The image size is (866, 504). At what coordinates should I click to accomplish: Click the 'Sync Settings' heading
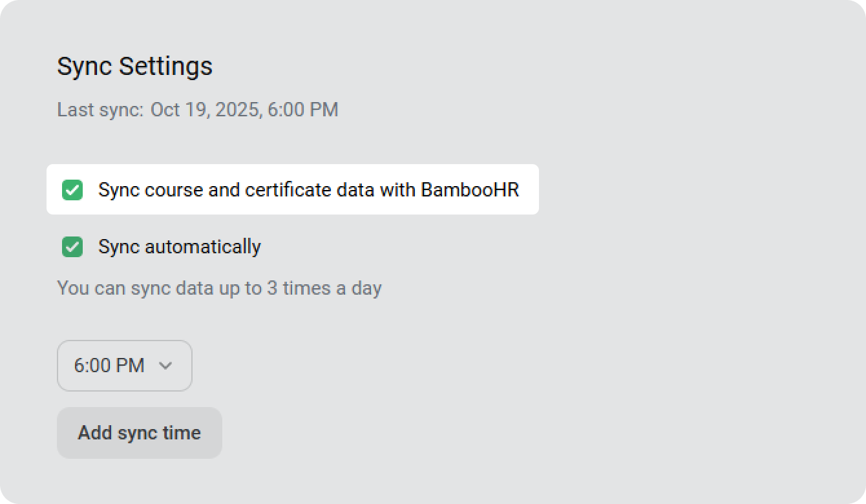[x=134, y=67]
